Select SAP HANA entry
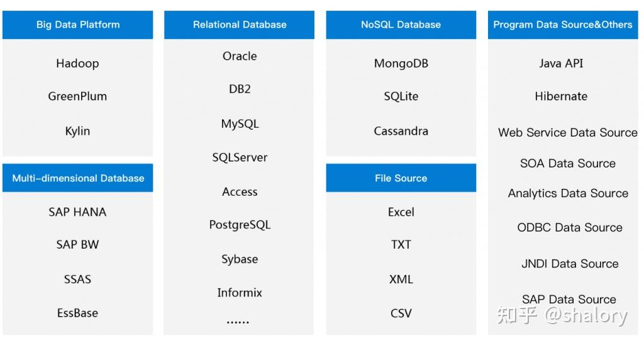Screen dimensions: 644x345 coord(77,212)
